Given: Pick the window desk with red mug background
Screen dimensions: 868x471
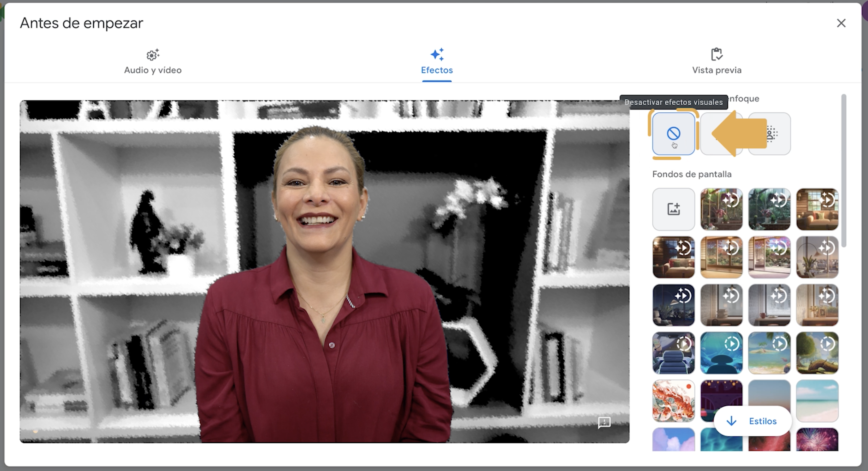Looking at the screenshot, I should (769, 305).
